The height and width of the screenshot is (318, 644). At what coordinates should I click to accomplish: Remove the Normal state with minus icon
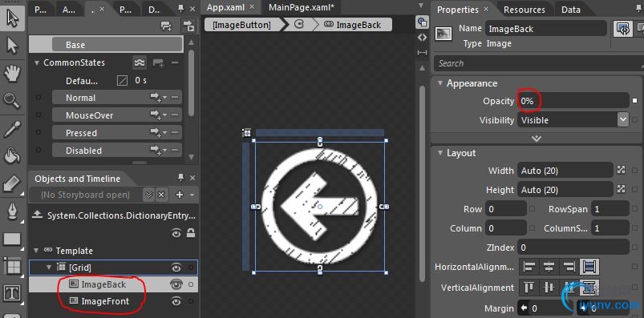coord(175,98)
